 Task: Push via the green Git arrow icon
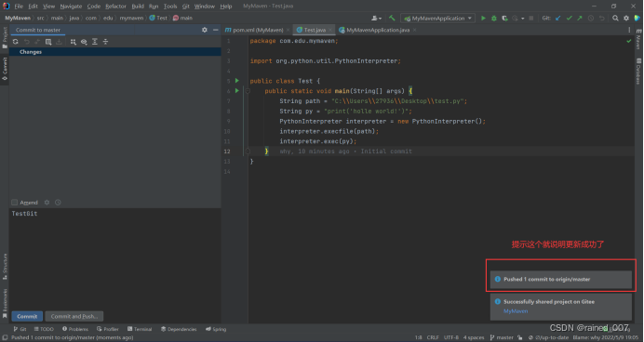[x=580, y=18]
